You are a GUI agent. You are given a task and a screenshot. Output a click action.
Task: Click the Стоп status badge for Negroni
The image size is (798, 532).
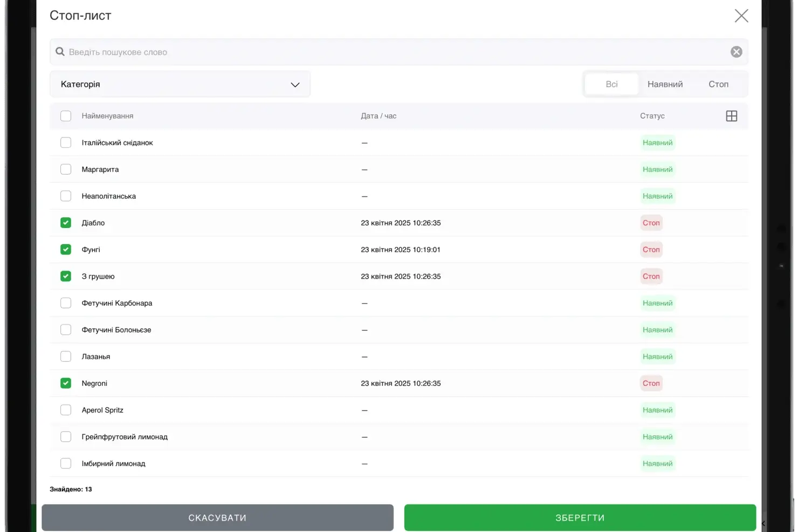651,383
